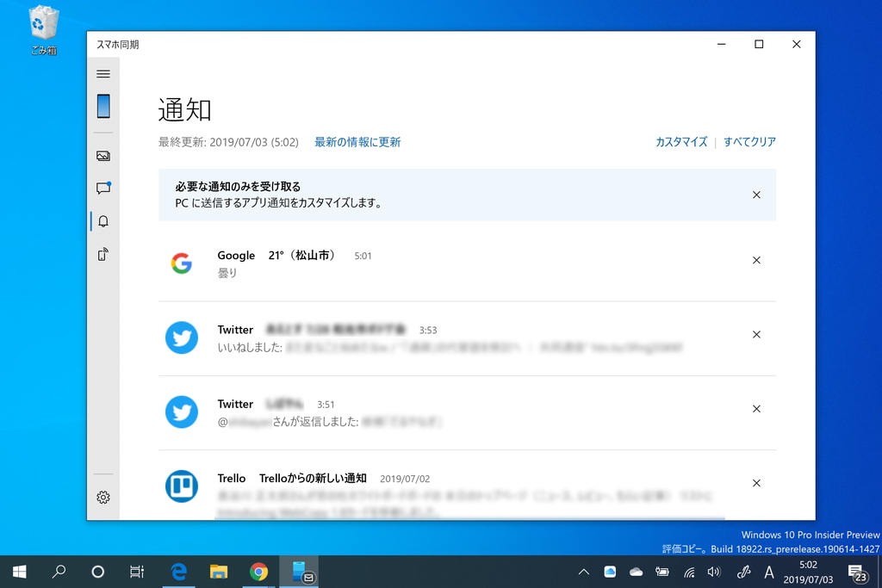Viewport: 882px width, 588px height.
Task: Open Action Center showing 23 notifications
Action: click(x=858, y=571)
